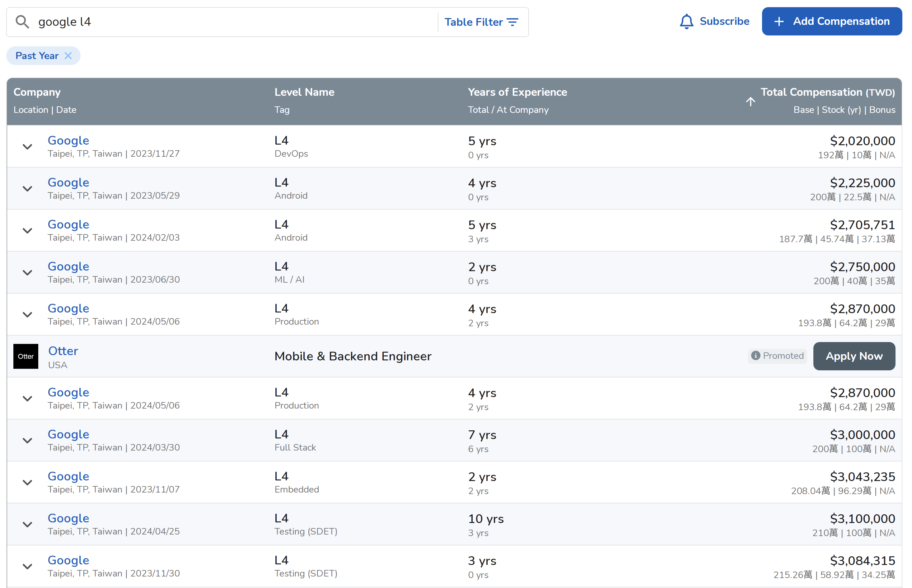Click the Years of Experience column header
912x588 pixels.
coord(517,92)
